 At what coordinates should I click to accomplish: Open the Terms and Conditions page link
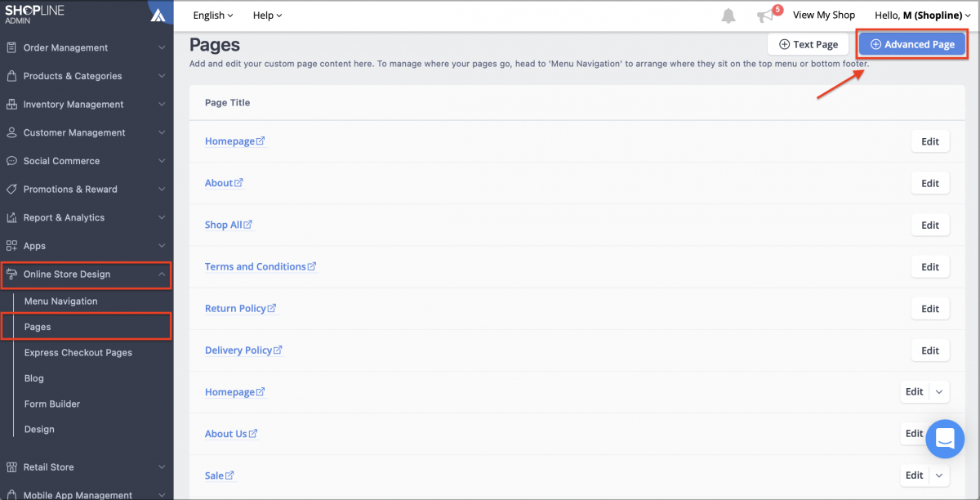click(255, 266)
